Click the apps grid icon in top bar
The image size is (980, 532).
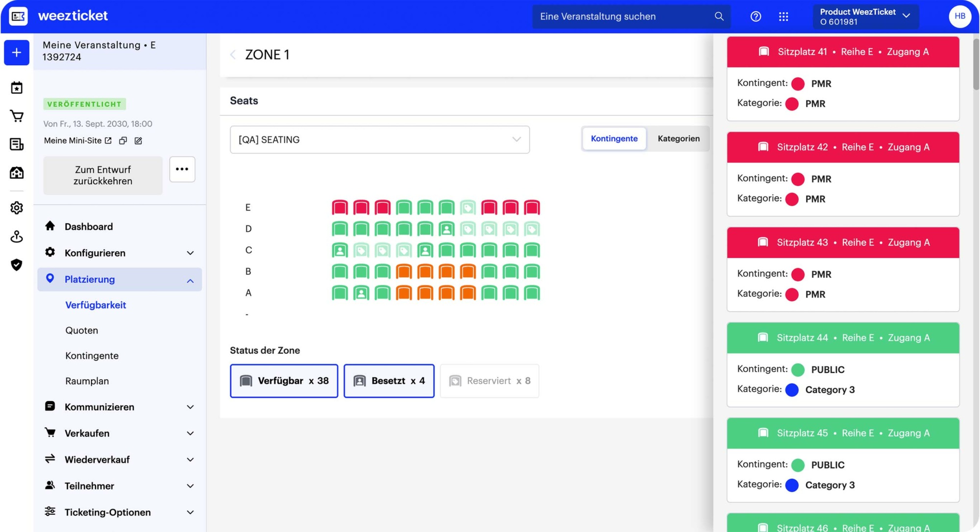coord(784,16)
